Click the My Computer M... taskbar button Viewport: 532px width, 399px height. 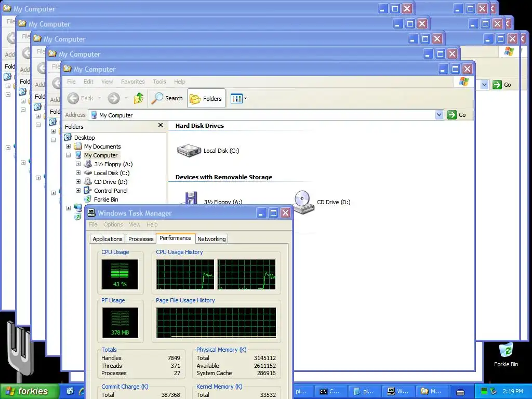point(433,391)
